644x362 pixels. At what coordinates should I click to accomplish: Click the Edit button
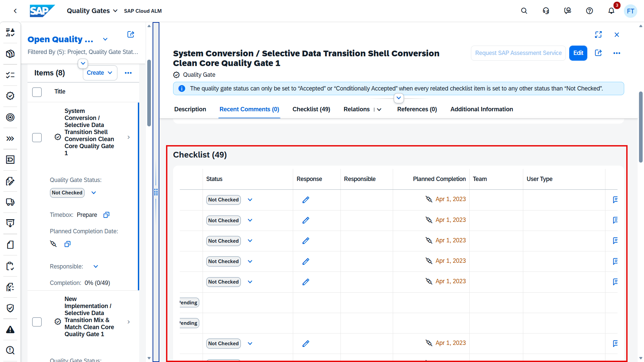pyautogui.click(x=578, y=53)
